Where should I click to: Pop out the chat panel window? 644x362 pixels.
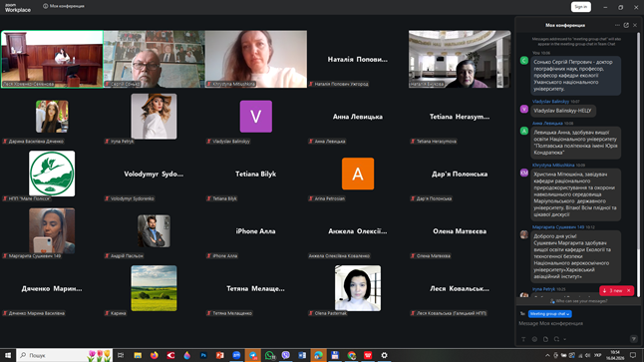(x=626, y=25)
